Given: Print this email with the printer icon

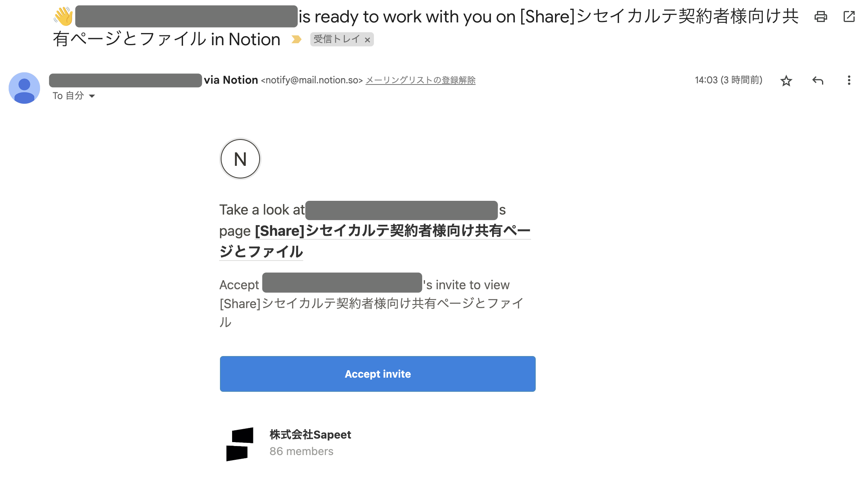Looking at the screenshot, I should (820, 17).
